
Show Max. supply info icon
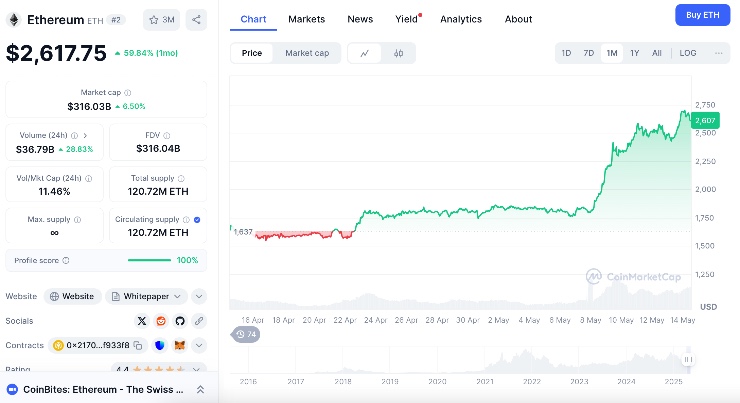(77, 219)
